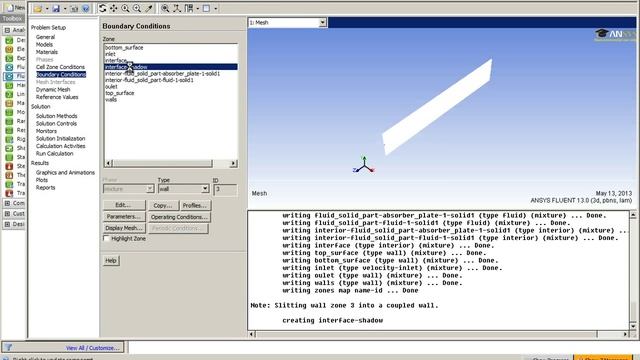This screenshot has height=360, width=640.
Task: Click the blue Help question-mark icon
Action: pos(85,9)
